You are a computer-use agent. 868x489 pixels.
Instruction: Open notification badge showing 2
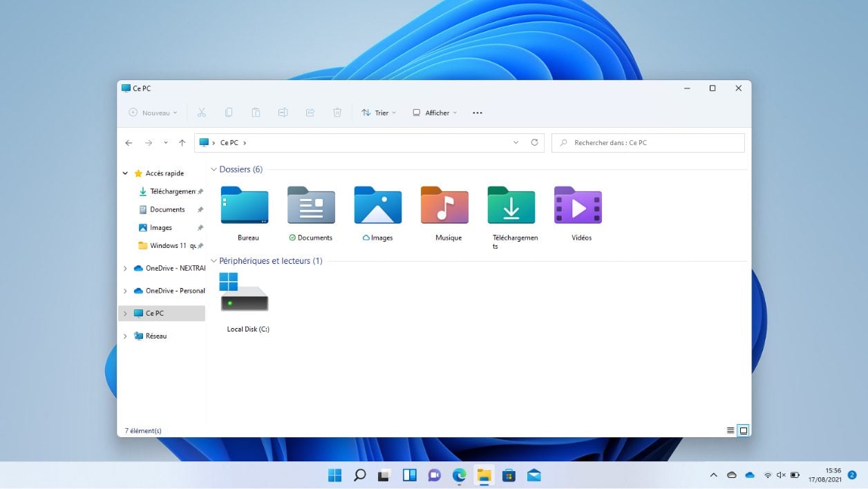[x=852, y=475]
